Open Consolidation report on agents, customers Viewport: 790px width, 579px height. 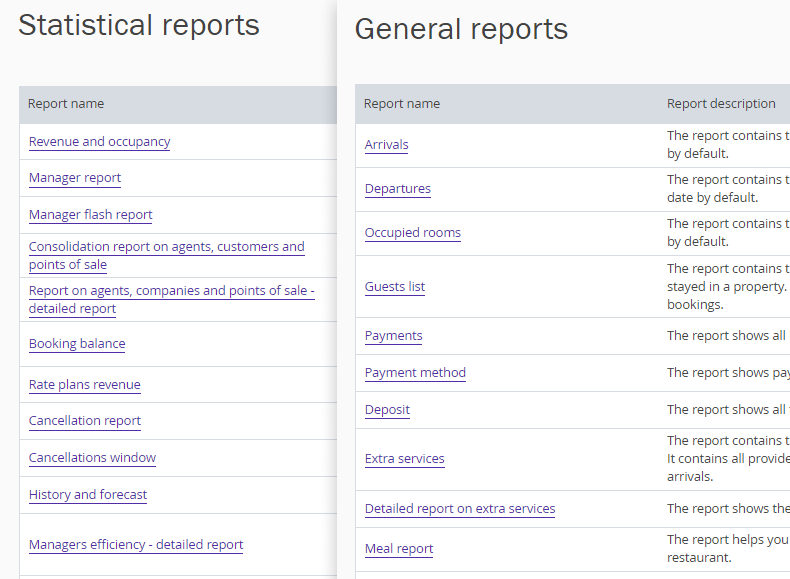coord(166,247)
